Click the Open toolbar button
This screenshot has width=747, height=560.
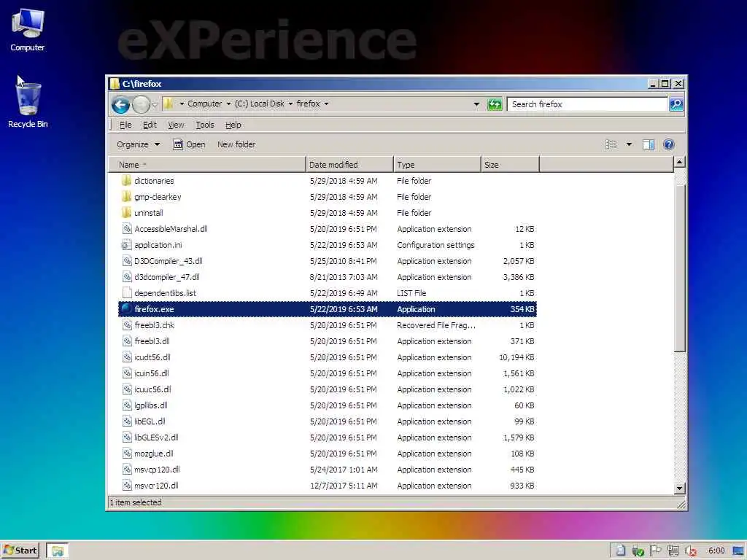189,144
